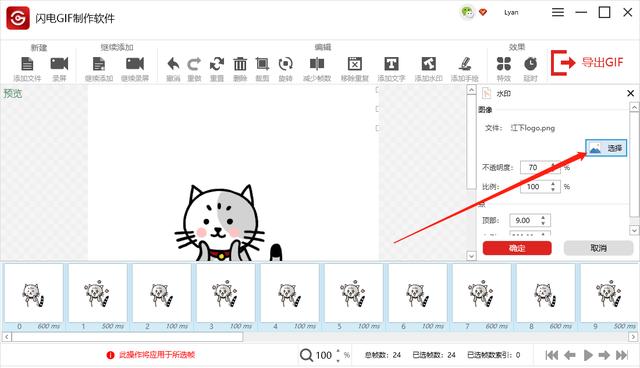Click the 继续录屏 (continue recording) icon

pyautogui.click(x=135, y=64)
